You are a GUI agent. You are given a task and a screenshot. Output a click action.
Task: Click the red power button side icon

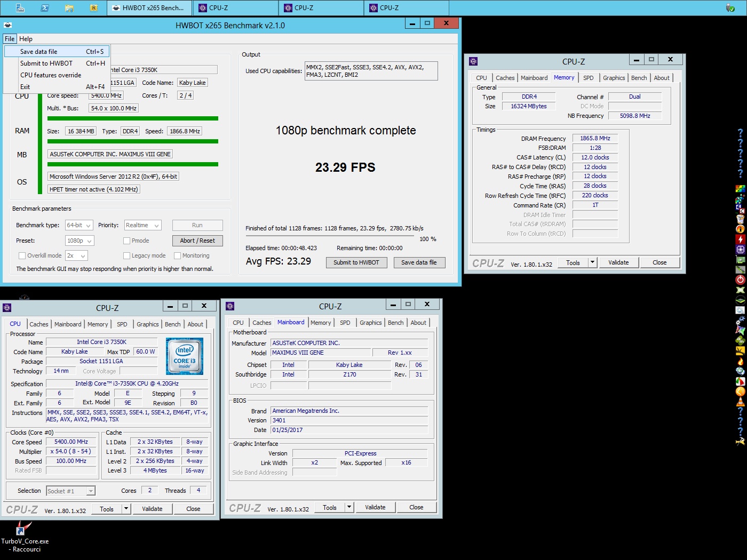(740, 279)
